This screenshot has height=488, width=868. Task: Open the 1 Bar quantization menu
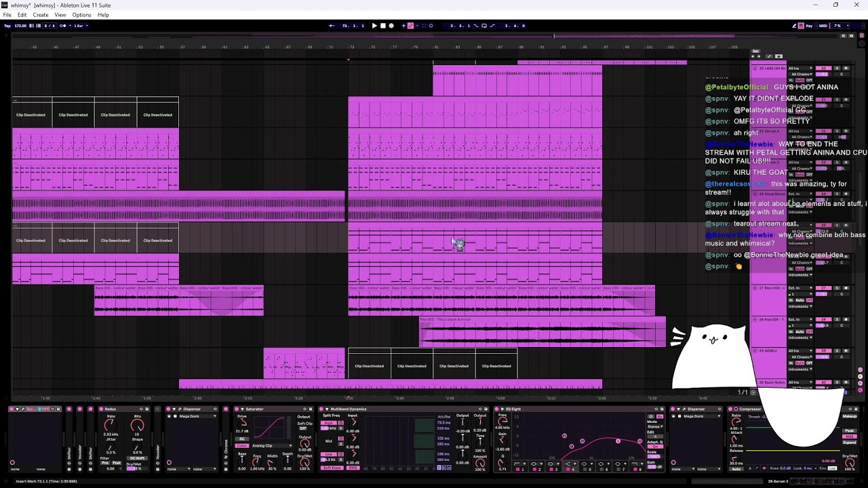[x=80, y=26]
